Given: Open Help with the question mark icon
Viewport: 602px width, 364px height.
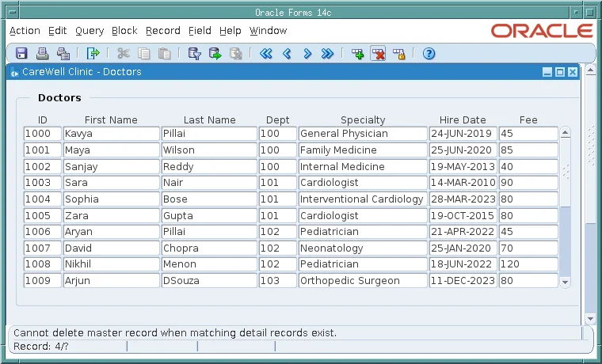Looking at the screenshot, I should [x=429, y=53].
